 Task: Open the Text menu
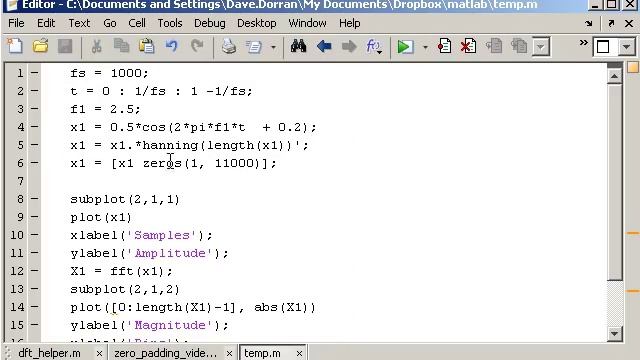point(79,23)
